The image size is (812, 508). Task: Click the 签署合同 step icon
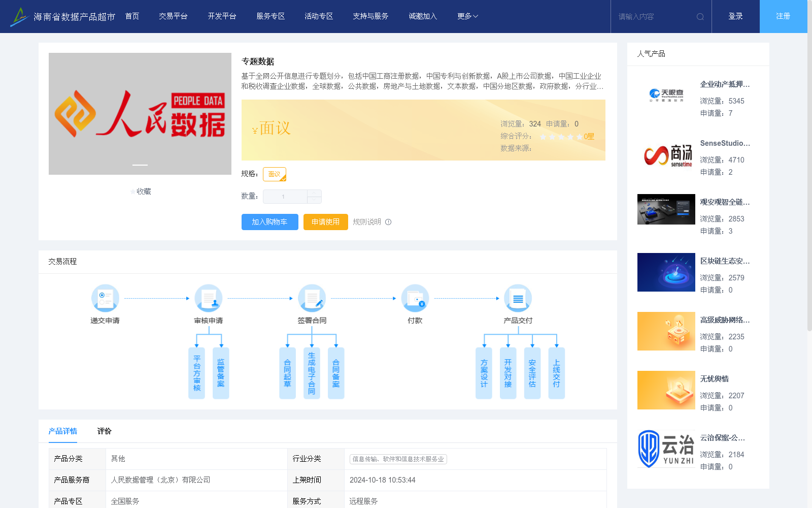click(312, 298)
